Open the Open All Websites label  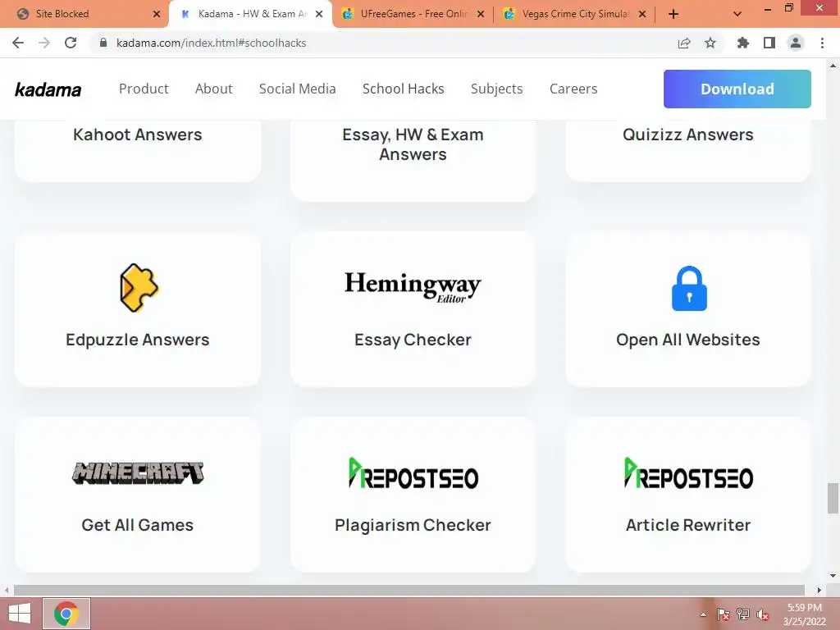point(688,340)
